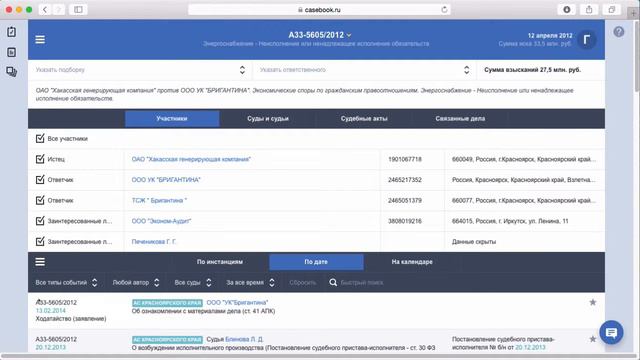
Task: Open judge Блинова Л. Д. link
Action: (244, 339)
